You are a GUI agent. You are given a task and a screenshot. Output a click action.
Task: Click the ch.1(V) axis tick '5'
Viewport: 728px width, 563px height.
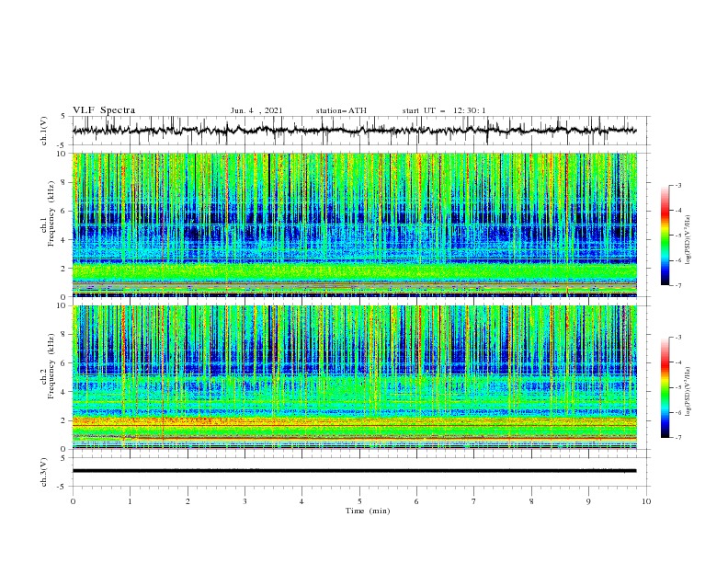(63, 117)
